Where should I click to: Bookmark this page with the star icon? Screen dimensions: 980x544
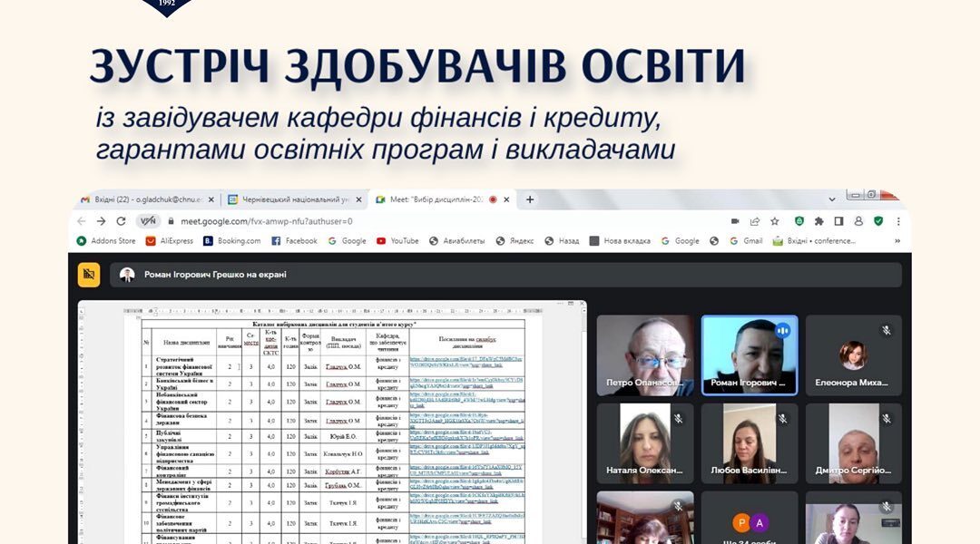pyautogui.click(x=775, y=221)
